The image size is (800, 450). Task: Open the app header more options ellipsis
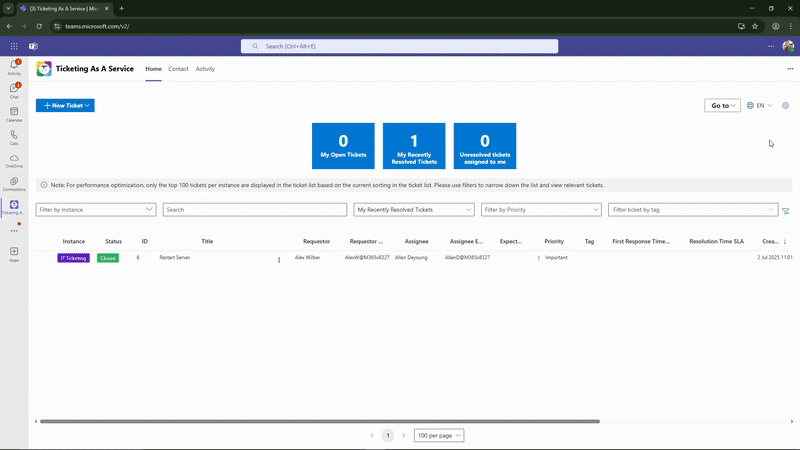(x=790, y=69)
